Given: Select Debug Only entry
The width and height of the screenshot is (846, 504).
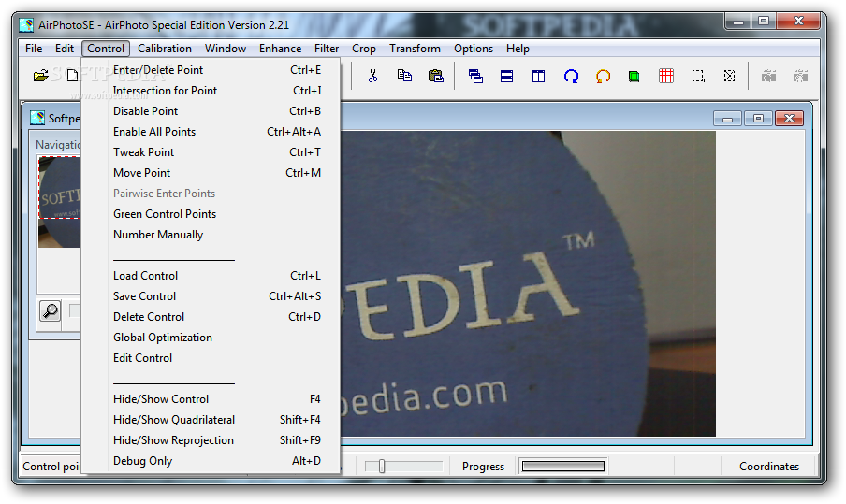Looking at the screenshot, I should [211, 461].
